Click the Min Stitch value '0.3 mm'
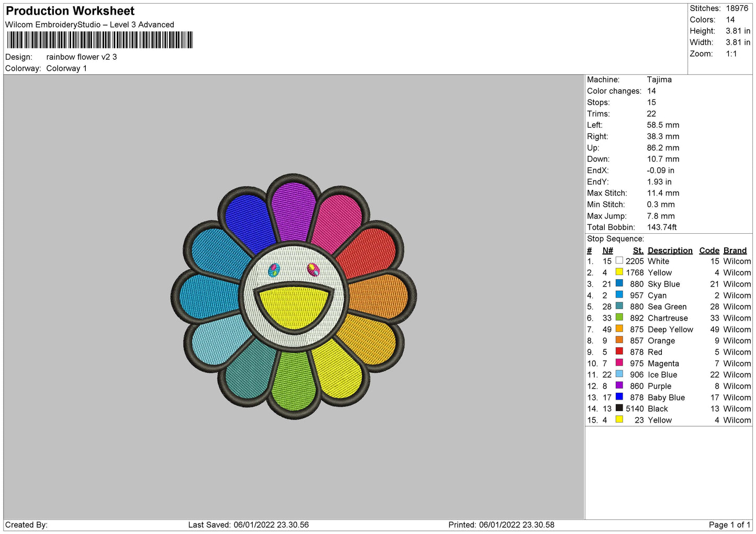 coord(661,204)
